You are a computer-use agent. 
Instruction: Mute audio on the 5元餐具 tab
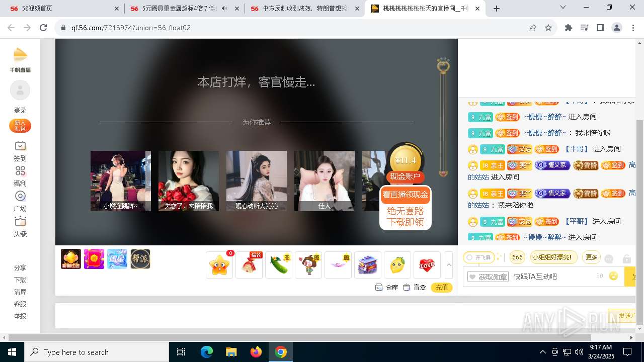click(x=224, y=9)
